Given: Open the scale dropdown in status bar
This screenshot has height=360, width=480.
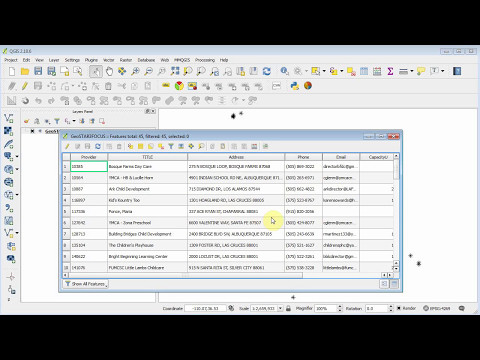Looking at the screenshot, I should tap(280, 308).
